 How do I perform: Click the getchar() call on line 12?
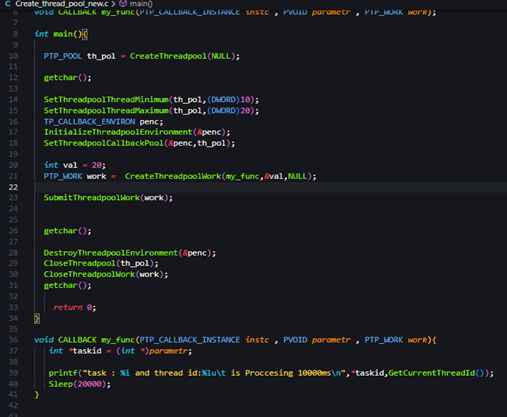coord(67,78)
